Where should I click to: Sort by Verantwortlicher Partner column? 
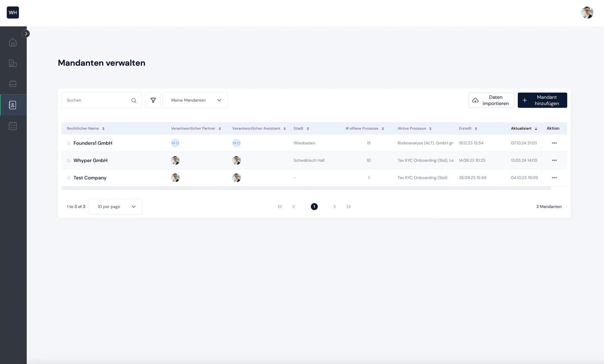pyautogui.click(x=196, y=128)
